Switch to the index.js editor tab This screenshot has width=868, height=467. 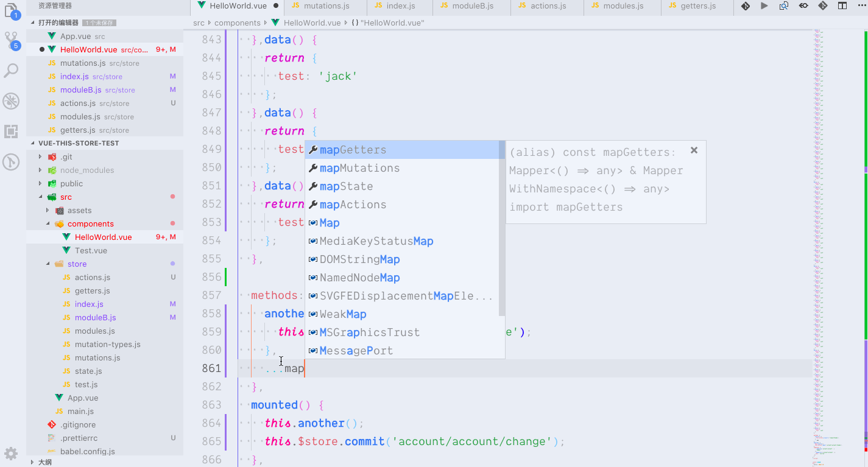pyautogui.click(x=401, y=6)
